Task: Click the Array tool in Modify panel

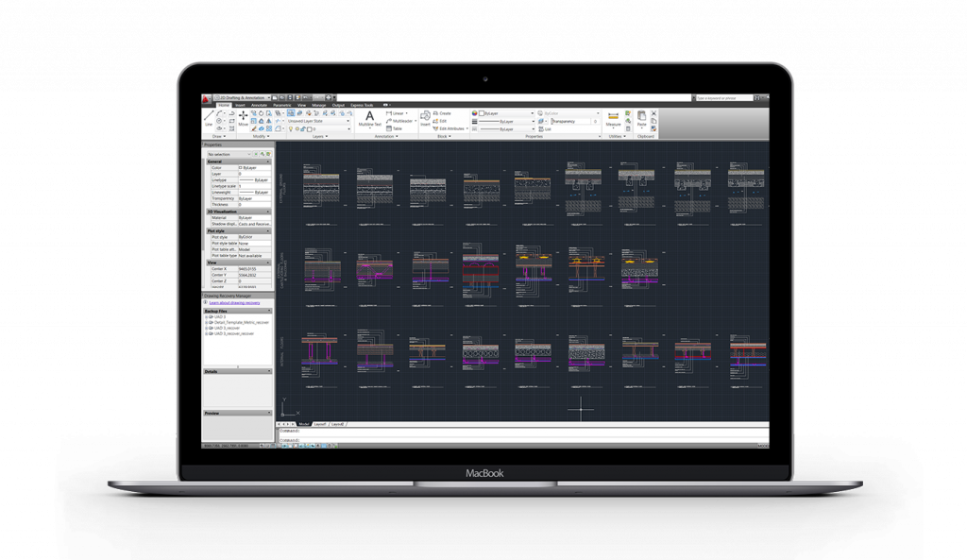Action: coord(269,128)
